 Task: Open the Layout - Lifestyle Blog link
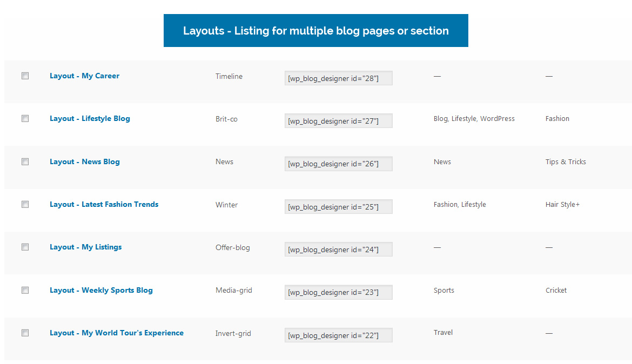pos(90,118)
